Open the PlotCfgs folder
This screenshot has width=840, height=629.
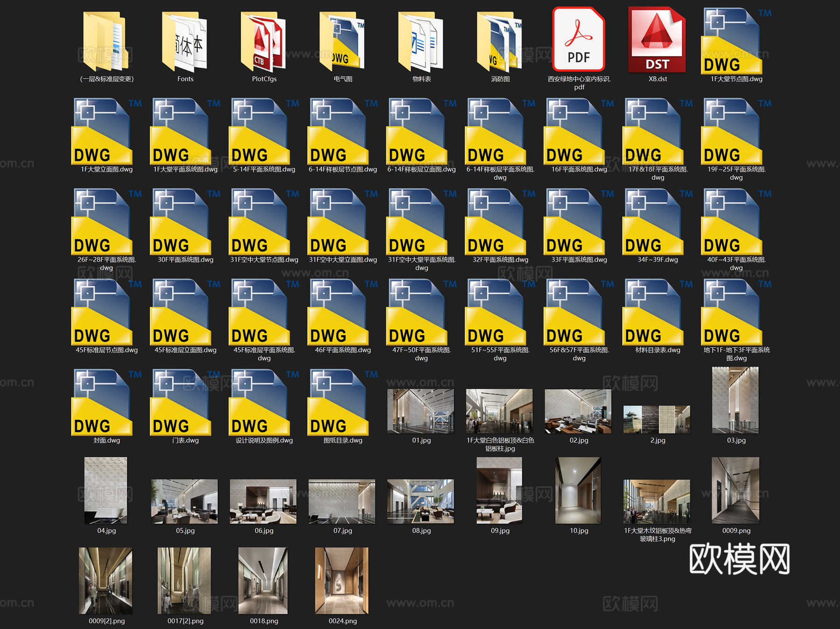point(264,42)
